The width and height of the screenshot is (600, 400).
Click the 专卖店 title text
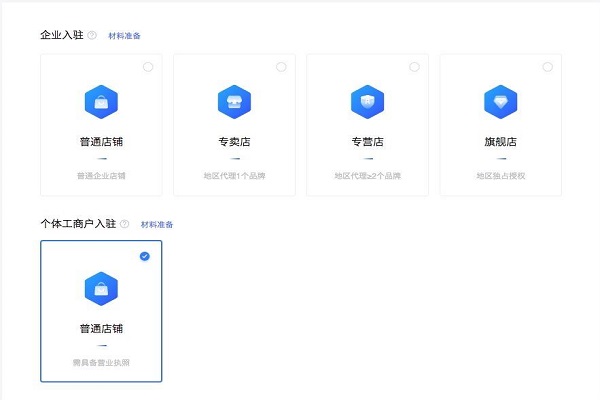[x=234, y=141]
